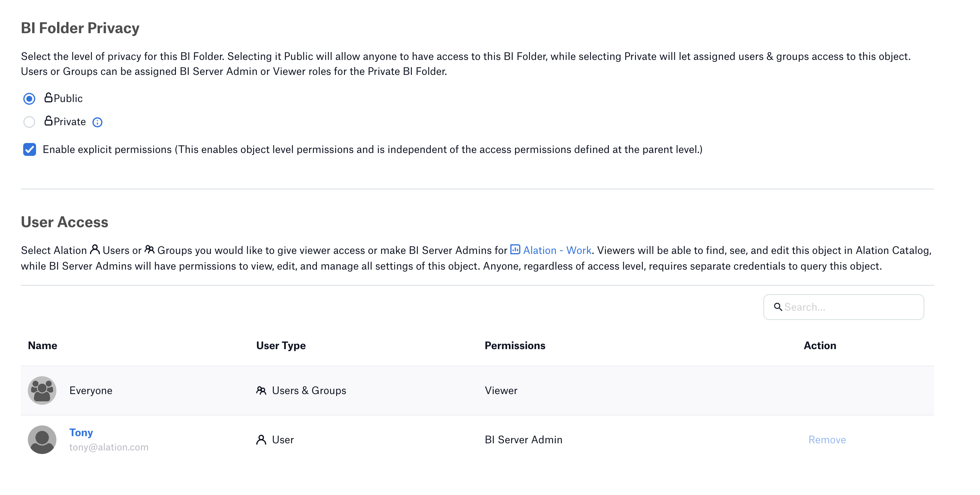Open Tony's user profile link
This screenshot has width=980, height=495.
[81, 432]
